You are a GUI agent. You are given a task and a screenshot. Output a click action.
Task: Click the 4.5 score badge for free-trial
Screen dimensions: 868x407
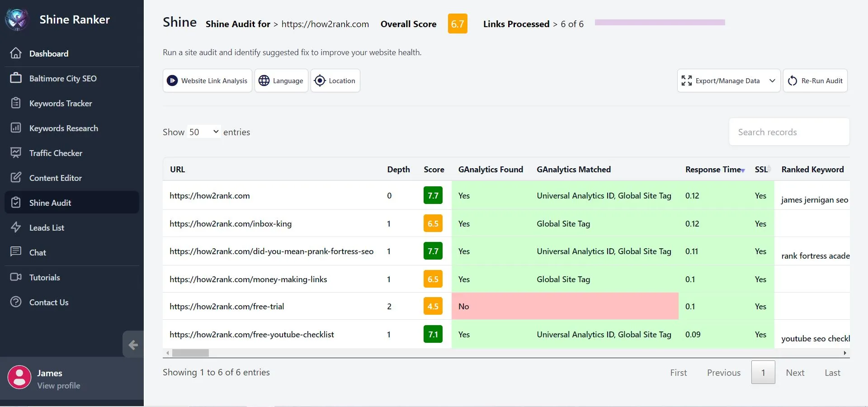[433, 306]
